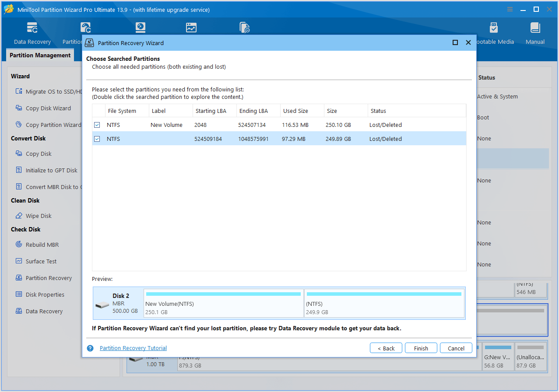Open the Manual from the toolbar
Image resolution: width=559 pixels, height=392 pixels.
[x=535, y=33]
